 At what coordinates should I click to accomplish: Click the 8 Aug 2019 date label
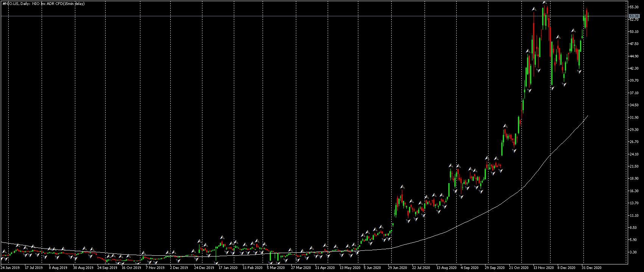point(58,268)
